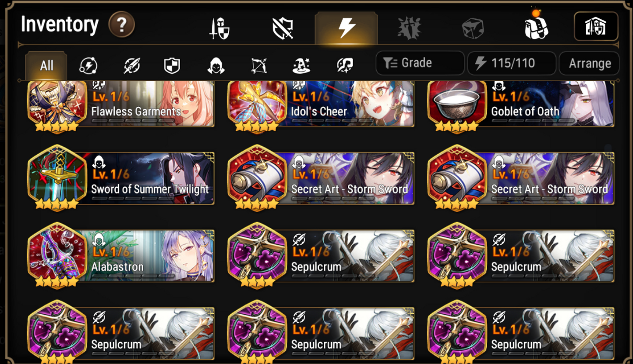Select the Sword of Summer Twilight artifact

tap(121, 178)
